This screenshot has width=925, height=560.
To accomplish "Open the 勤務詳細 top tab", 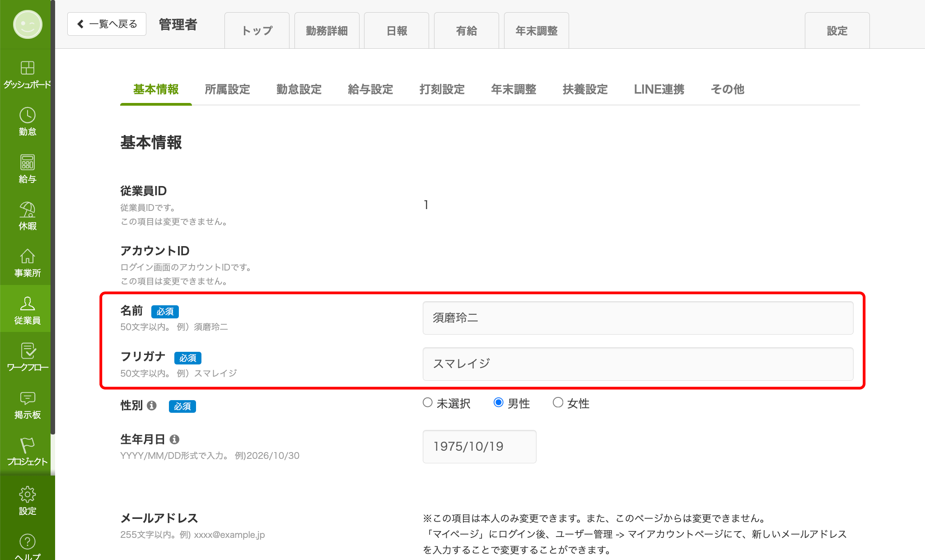I will tap(327, 30).
